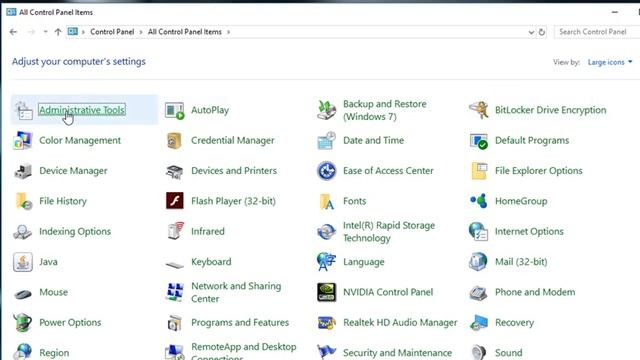Open the Flash Player (32-bit) icon
This screenshot has height=360, width=640.
(175, 201)
